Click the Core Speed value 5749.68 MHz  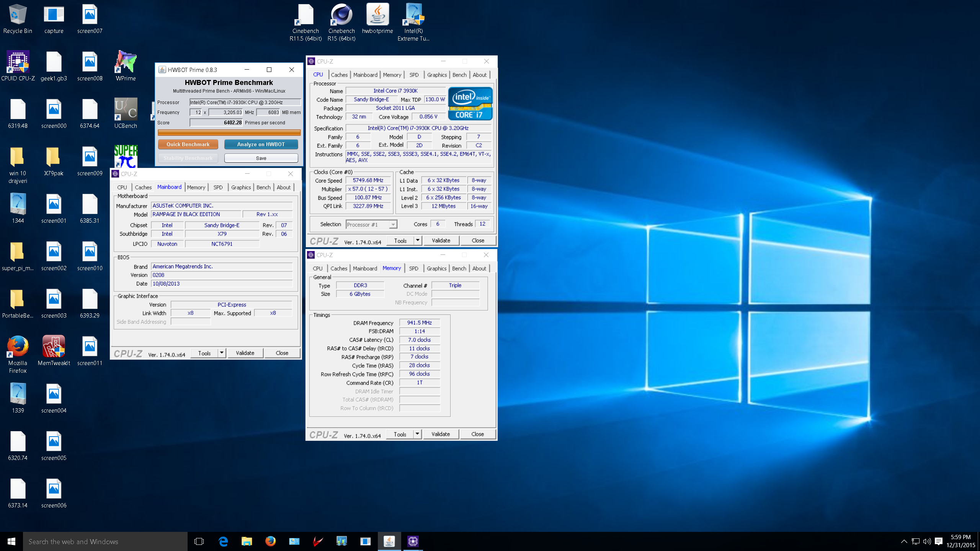click(368, 180)
